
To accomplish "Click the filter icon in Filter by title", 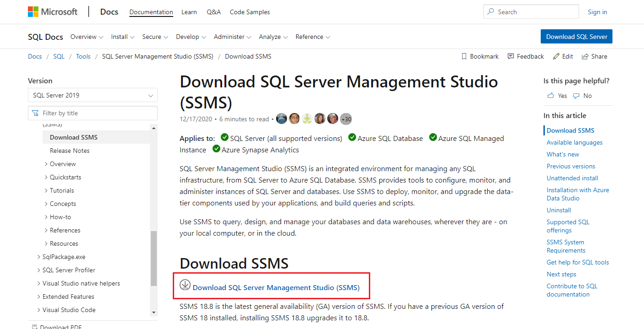I will coord(35,113).
